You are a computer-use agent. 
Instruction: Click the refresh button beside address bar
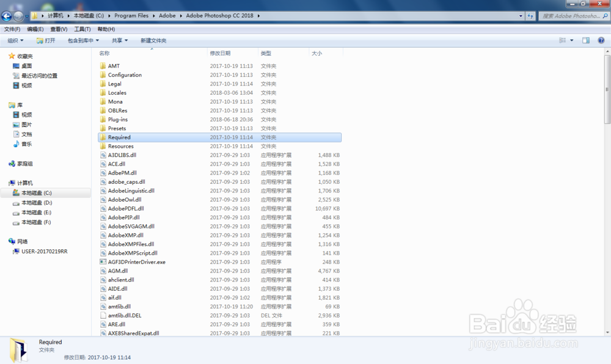click(530, 16)
